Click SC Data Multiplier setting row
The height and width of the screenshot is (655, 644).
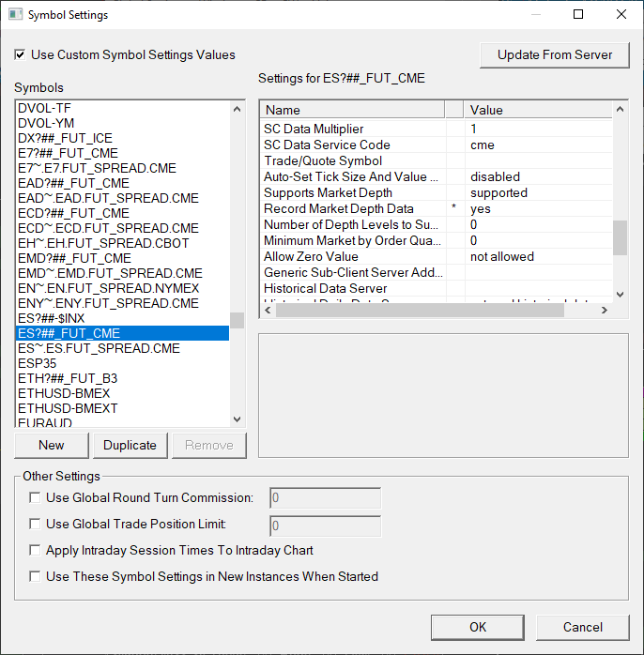point(437,129)
